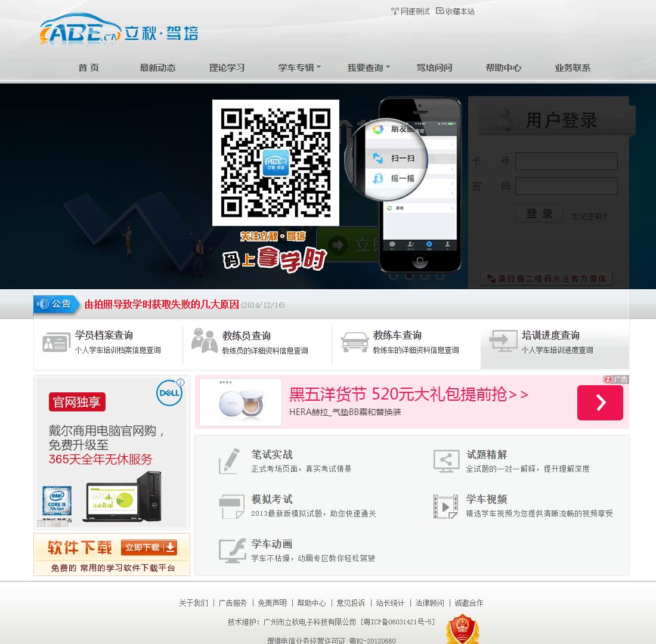
Task: Click the 教练车查询 car icon
Action: (x=355, y=342)
